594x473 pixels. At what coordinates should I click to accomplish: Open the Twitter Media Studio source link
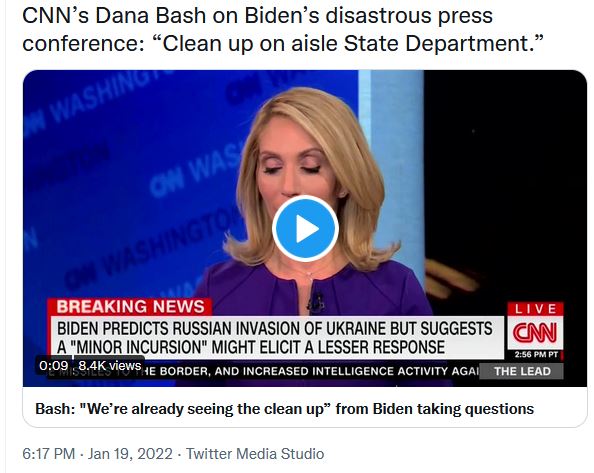(255, 454)
